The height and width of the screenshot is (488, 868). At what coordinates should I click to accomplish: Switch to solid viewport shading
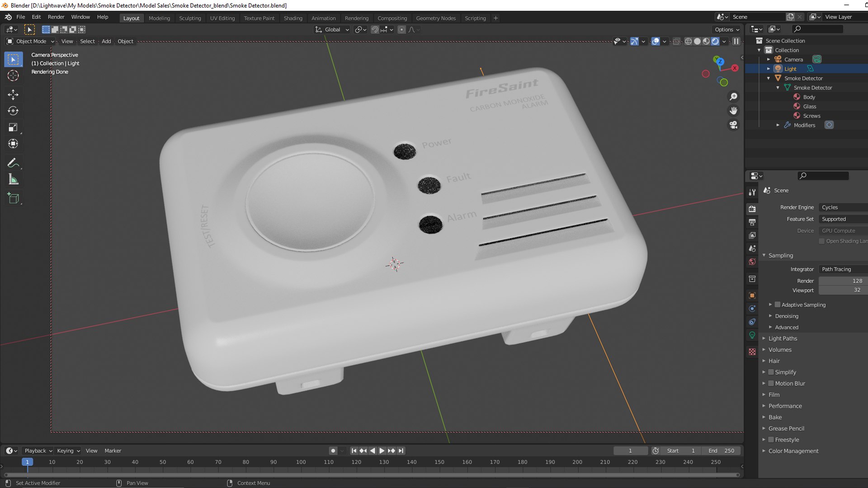click(x=697, y=41)
